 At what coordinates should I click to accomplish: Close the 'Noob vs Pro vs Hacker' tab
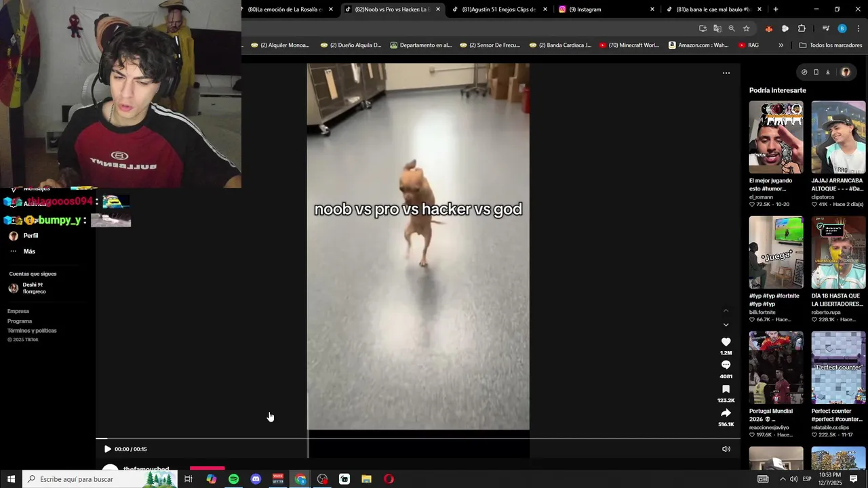438,9
